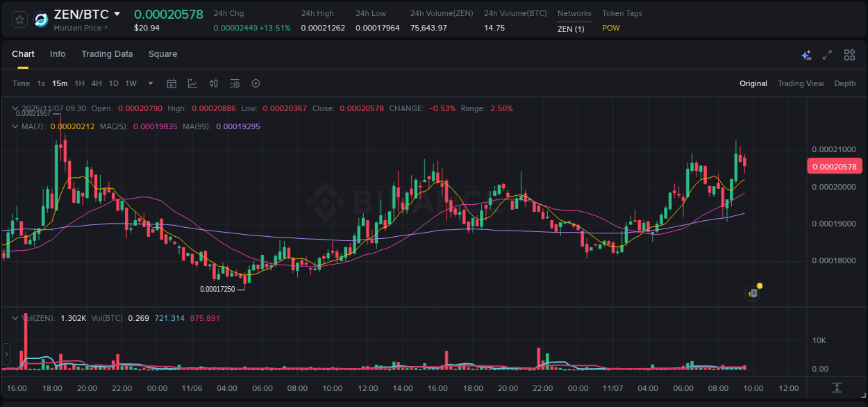
Task: Select the line chart style icon
Action: pyautogui.click(x=193, y=83)
